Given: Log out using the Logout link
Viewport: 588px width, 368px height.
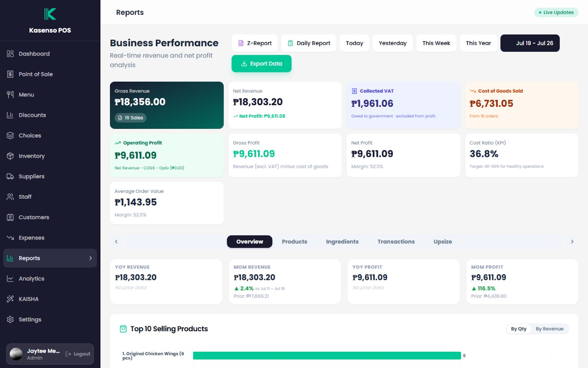Looking at the screenshot, I should click(78, 354).
